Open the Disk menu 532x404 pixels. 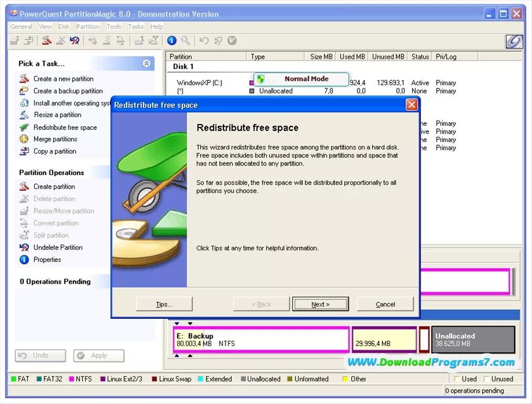pos(64,26)
